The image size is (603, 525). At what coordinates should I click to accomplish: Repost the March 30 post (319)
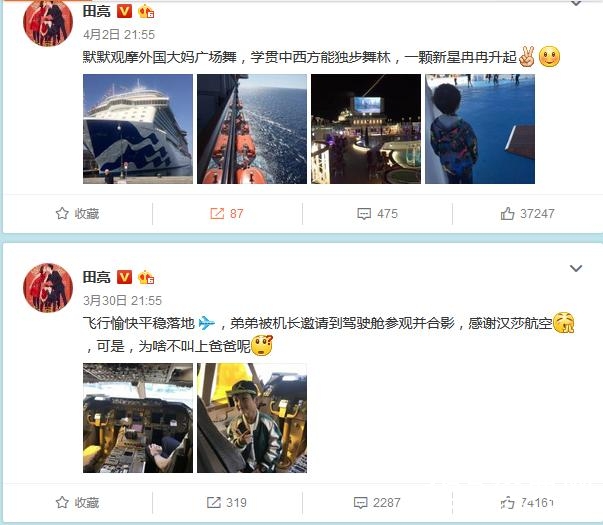tap(227, 502)
